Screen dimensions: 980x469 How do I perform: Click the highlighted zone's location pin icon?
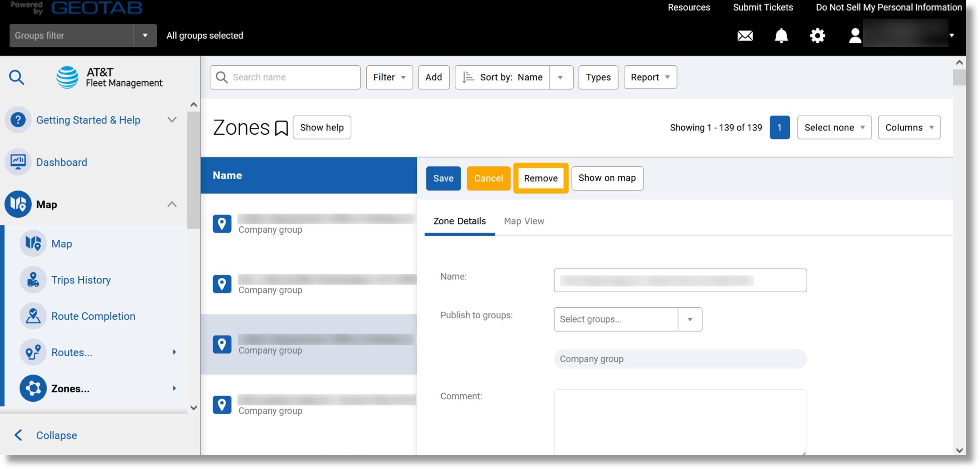tap(222, 344)
